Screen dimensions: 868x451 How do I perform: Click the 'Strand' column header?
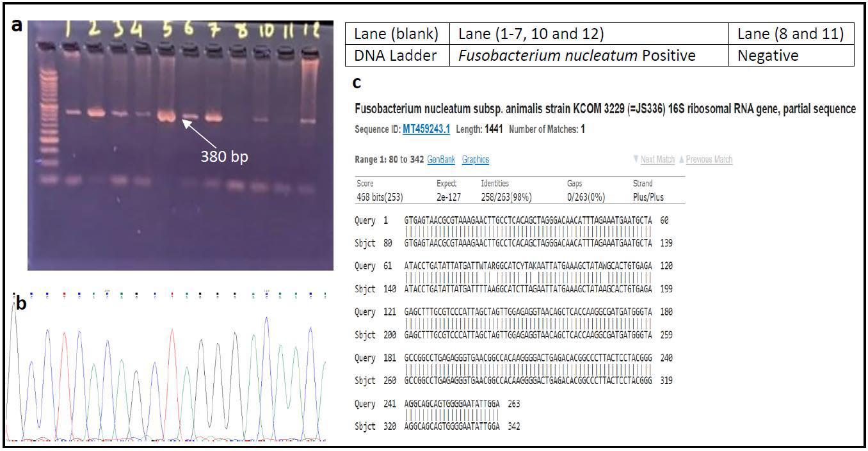[643, 184]
